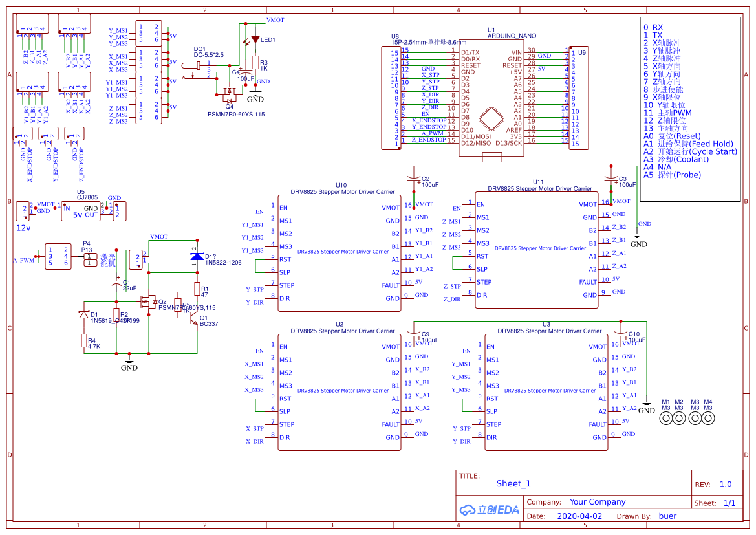Click the D1 1N5819 diode symbol
Screen dimensions: 756x535
[x=84, y=315]
